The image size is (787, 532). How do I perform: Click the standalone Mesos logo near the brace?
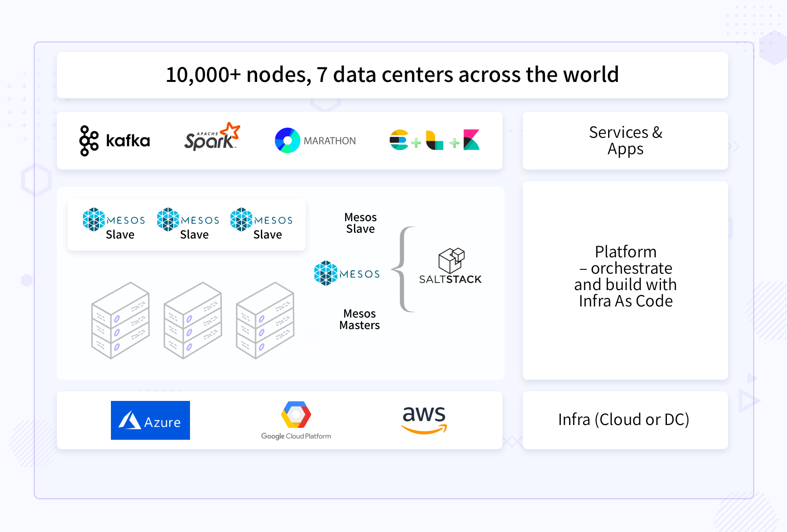pyautogui.click(x=326, y=273)
